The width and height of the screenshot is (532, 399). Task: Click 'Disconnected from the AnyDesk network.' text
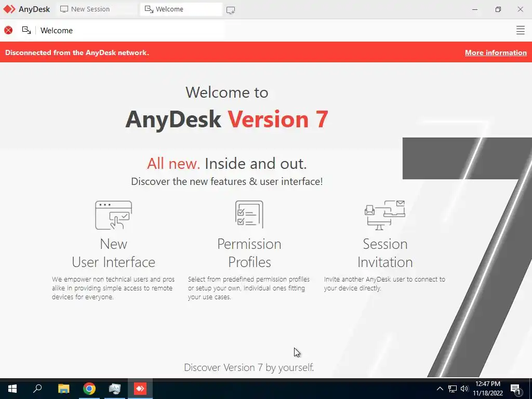[x=77, y=52]
